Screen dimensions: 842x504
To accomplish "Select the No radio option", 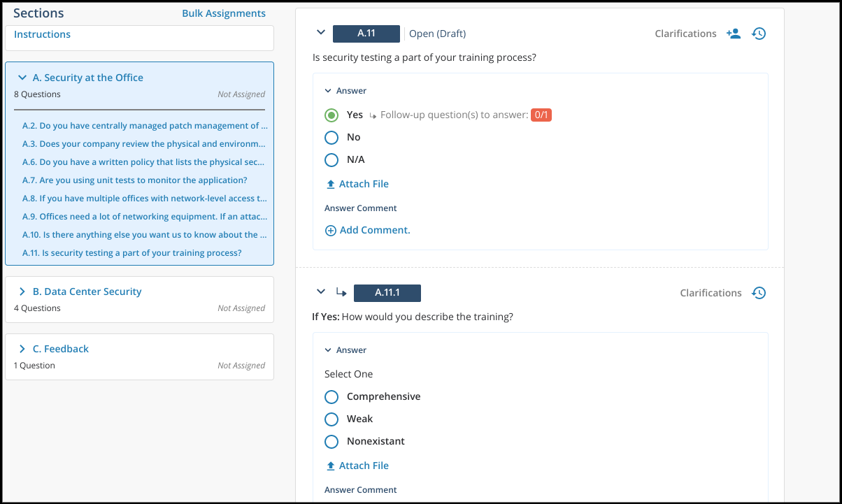I will click(x=331, y=138).
